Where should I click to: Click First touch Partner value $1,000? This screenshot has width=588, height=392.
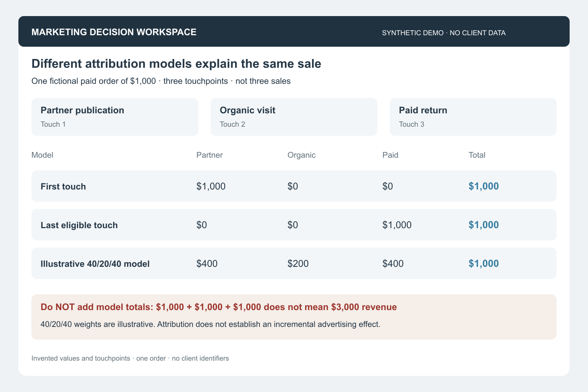[211, 186]
